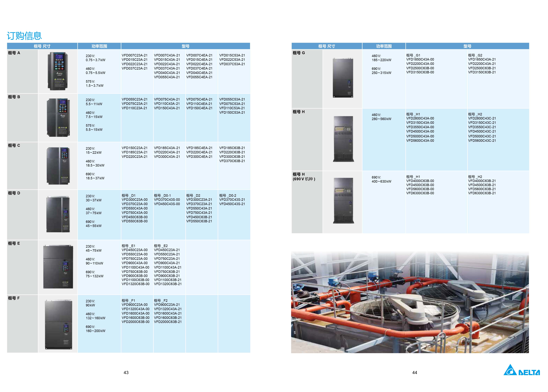This screenshot has height=392, width=548.
Task: Select model VFD1320C63B-00
Action: (136, 284)
